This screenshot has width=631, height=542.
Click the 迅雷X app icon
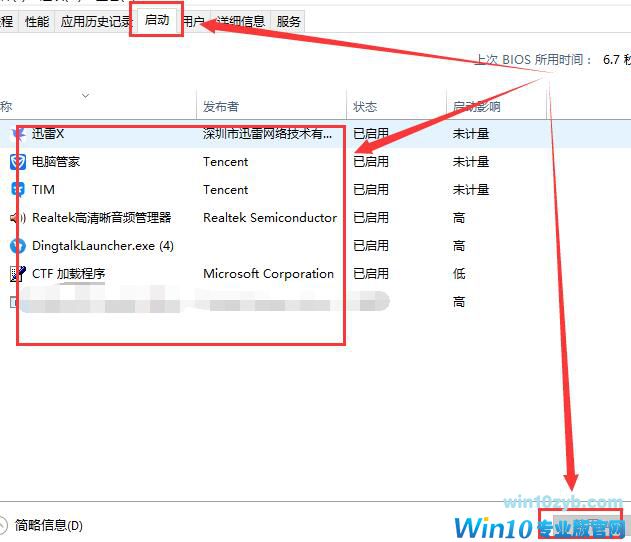click(x=19, y=134)
